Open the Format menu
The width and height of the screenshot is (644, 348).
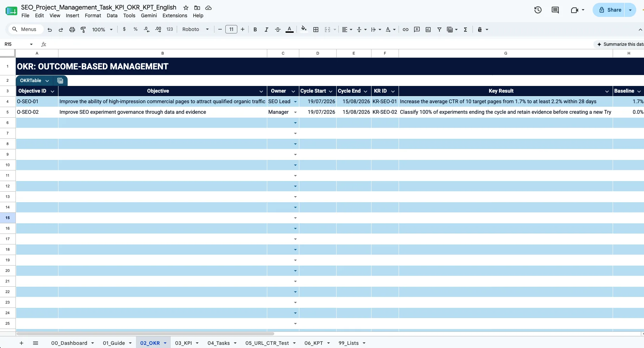tap(93, 15)
